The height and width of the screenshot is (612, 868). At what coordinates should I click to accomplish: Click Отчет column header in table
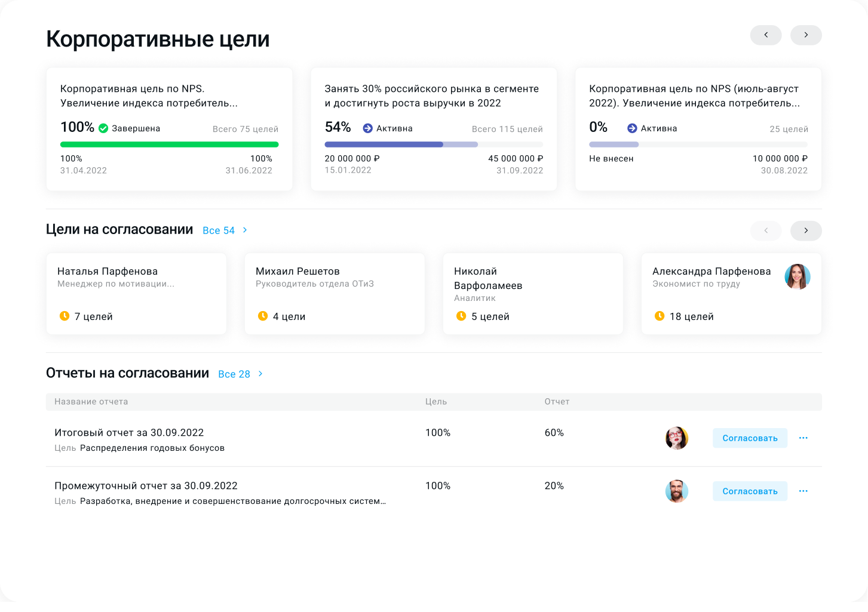point(557,402)
